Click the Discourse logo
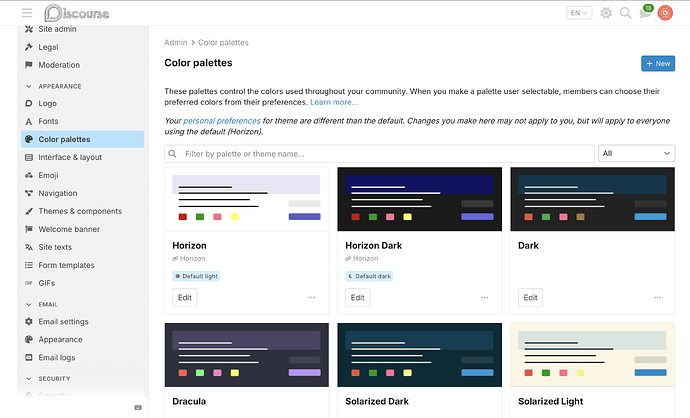Image resolution: width=690 pixels, height=418 pixels. (77, 13)
